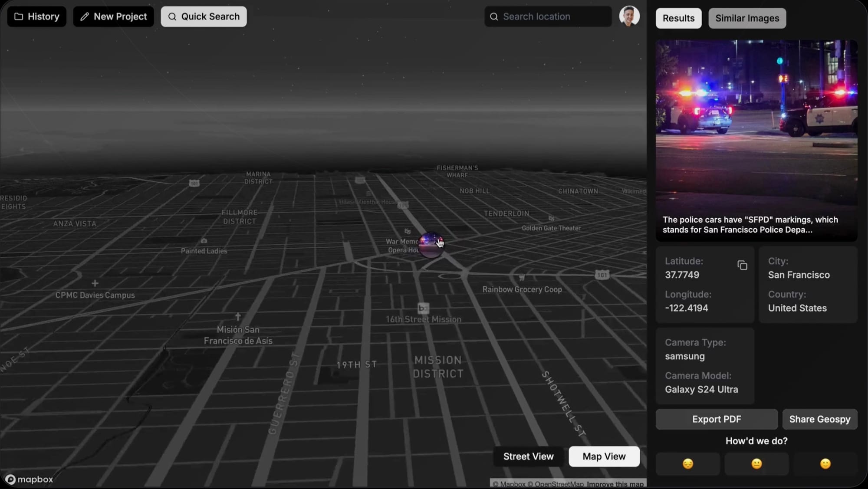Keep Map View active by clicking it

[x=604, y=456]
